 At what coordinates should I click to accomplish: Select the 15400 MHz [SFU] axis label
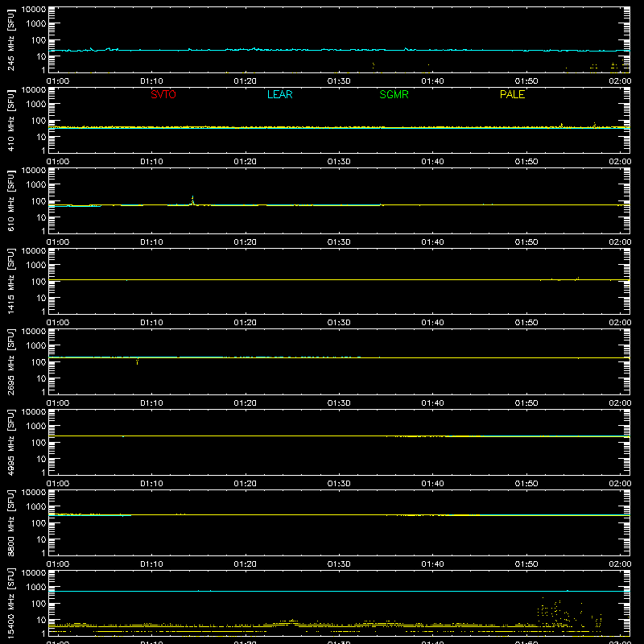pyautogui.click(x=11, y=603)
